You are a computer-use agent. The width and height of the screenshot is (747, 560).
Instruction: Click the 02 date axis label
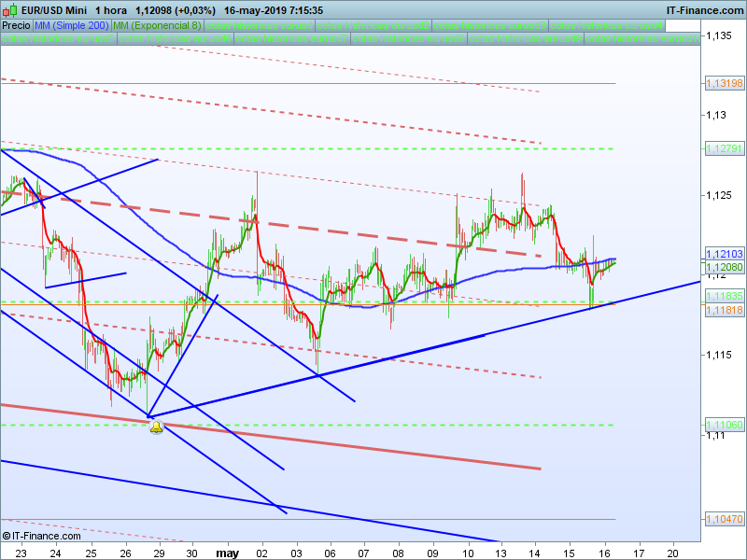[262, 553]
